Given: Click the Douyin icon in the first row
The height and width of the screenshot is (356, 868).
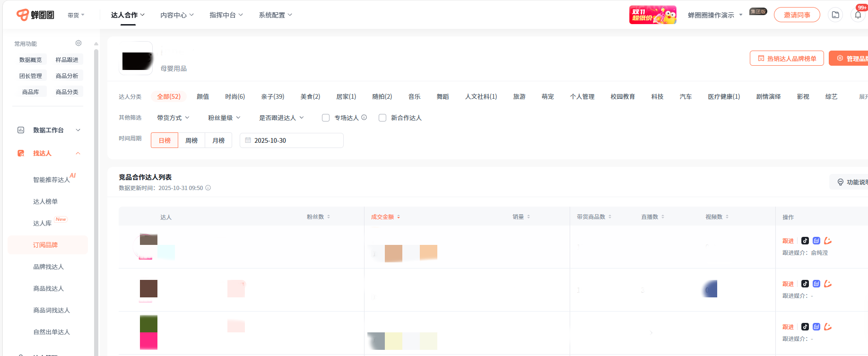Looking at the screenshot, I should pyautogui.click(x=805, y=241).
